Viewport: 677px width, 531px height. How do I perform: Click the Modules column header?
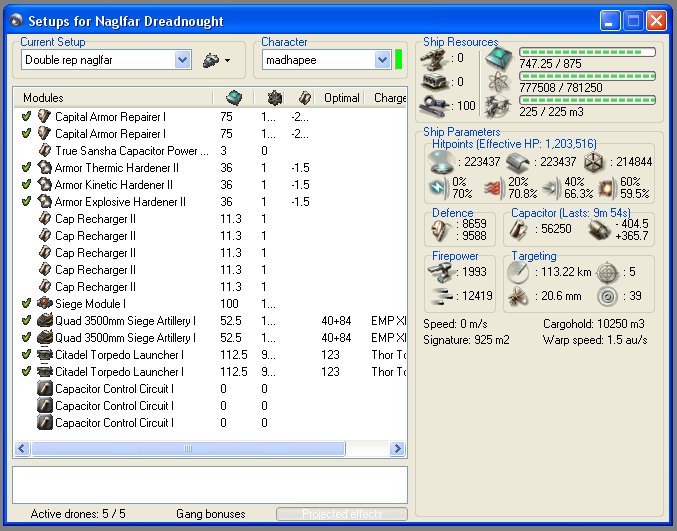43,98
